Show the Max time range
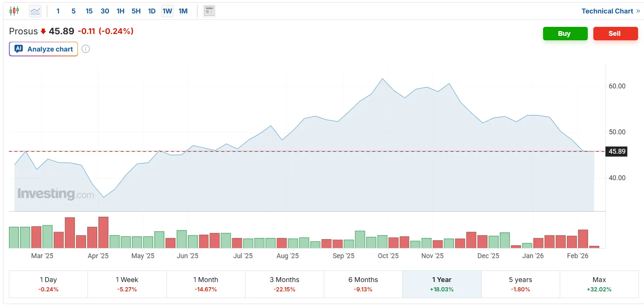 (x=599, y=284)
